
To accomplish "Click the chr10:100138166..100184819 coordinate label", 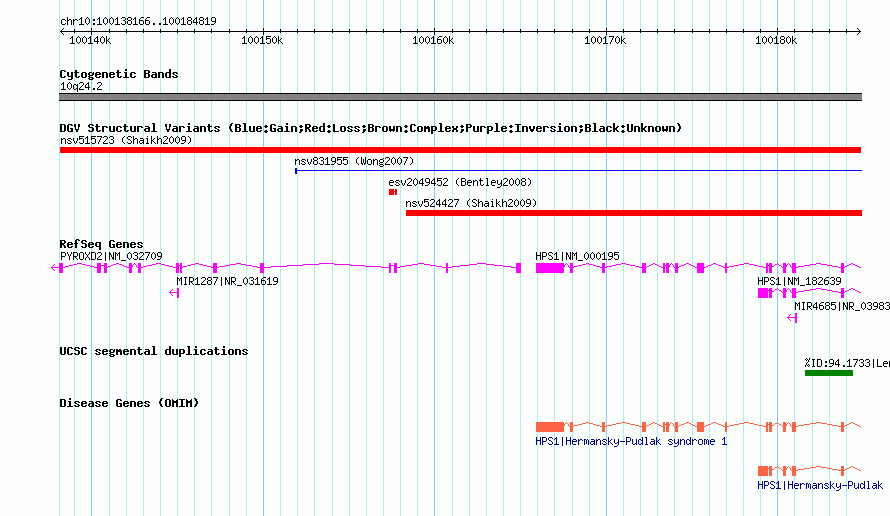I will point(138,22).
